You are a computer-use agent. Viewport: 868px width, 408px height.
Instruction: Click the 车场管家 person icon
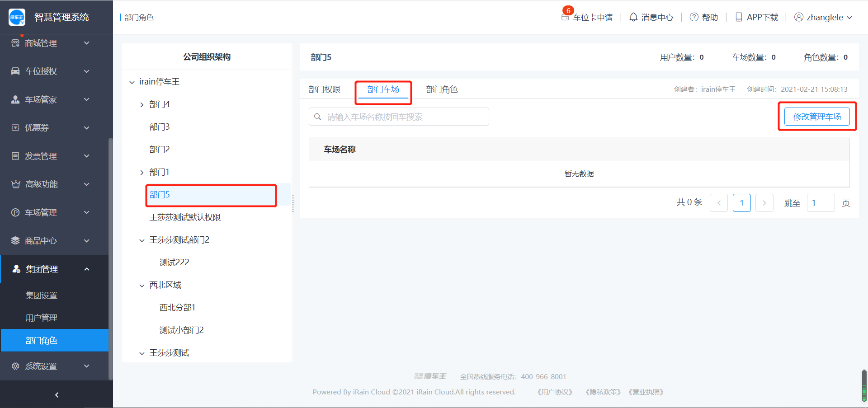coord(15,99)
